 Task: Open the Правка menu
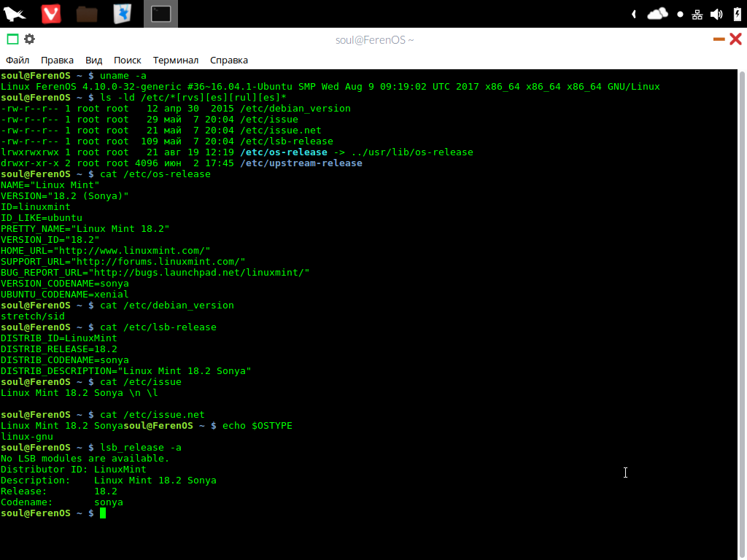pos(57,61)
